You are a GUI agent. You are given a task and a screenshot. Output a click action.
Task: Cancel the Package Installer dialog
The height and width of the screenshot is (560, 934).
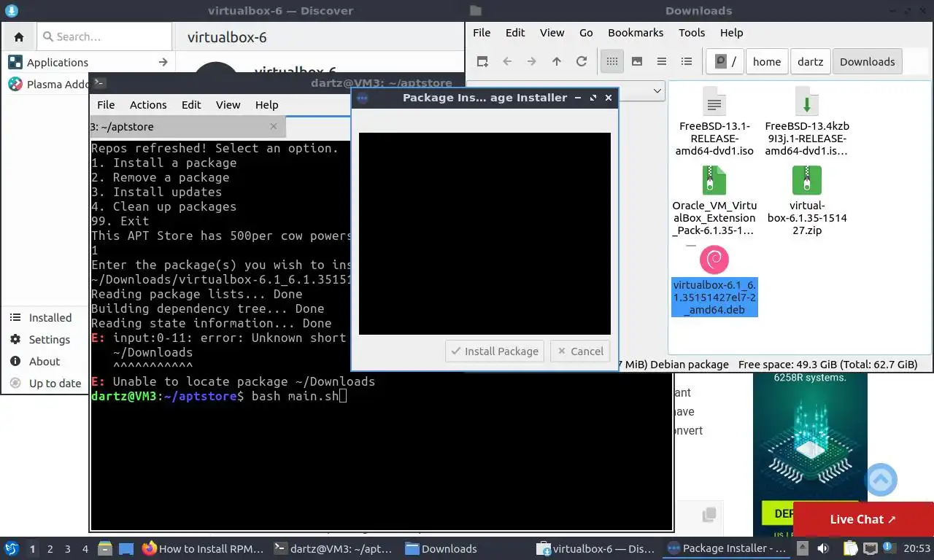click(x=580, y=351)
